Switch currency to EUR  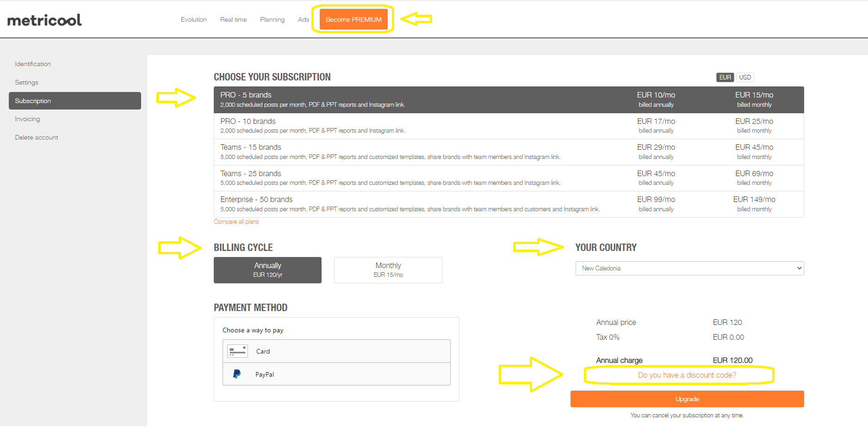coord(725,77)
